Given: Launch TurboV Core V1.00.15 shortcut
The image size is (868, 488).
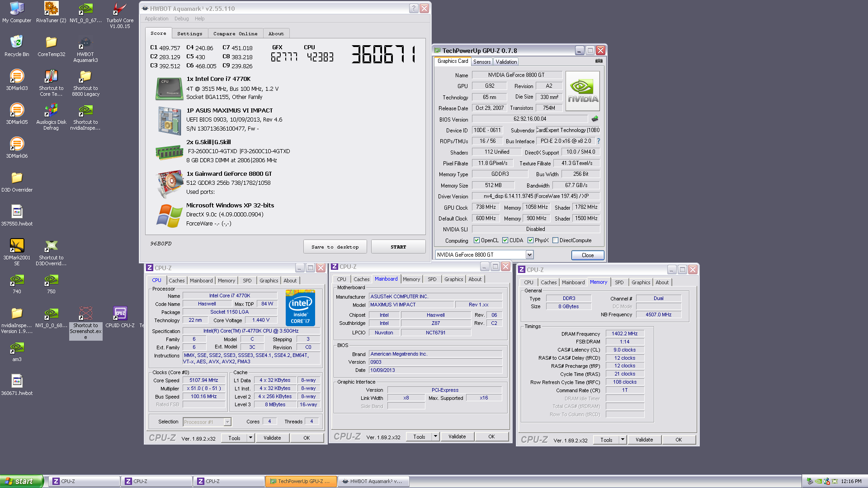Looking at the screenshot, I should click(120, 15).
